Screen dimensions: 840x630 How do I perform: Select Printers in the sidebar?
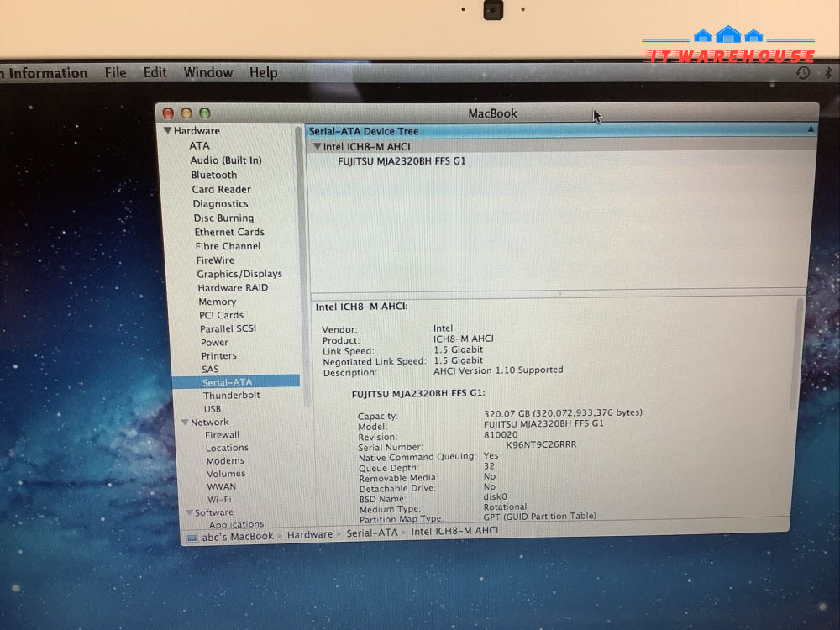point(218,355)
